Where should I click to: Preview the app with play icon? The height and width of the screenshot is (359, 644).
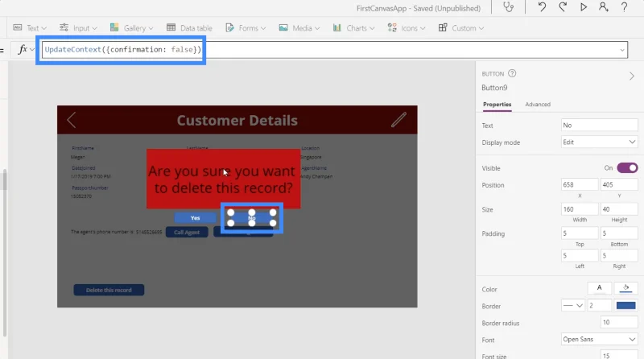click(583, 7)
